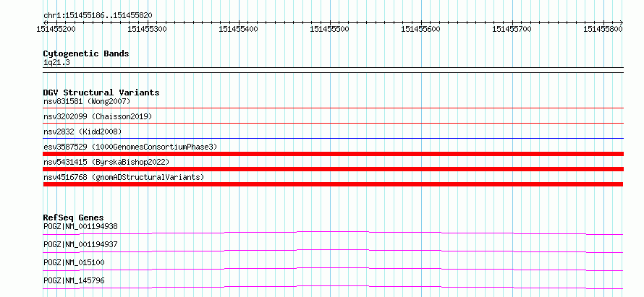
Task: Open transcript POGZ|NM_001194937
Action: point(80,244)
